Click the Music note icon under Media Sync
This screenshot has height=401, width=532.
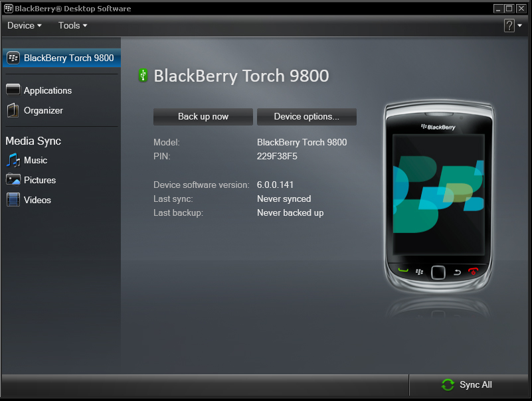click(x=13, y=160)
